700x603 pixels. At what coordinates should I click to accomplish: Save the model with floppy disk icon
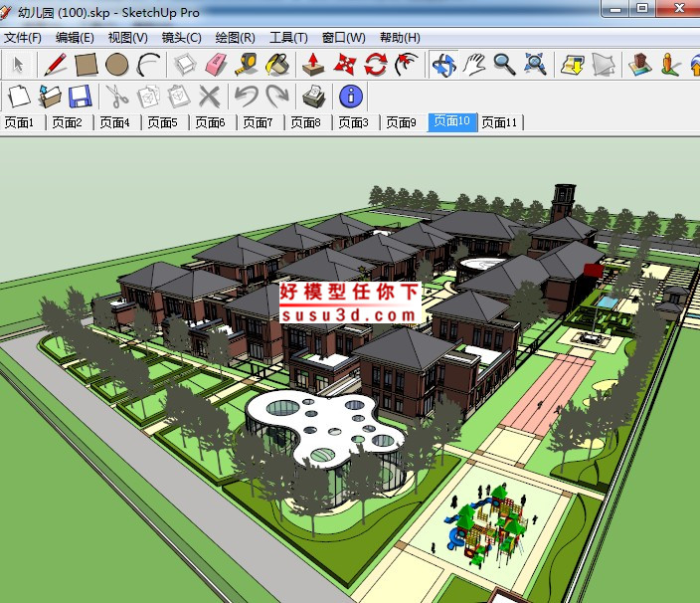[81, 97]
